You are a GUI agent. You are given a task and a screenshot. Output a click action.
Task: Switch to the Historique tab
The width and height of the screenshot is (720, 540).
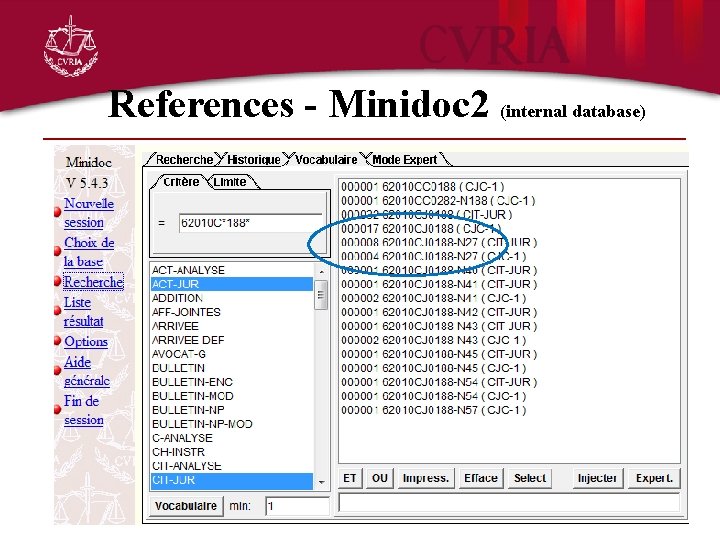pyautogui.click(x=253, y=159)
